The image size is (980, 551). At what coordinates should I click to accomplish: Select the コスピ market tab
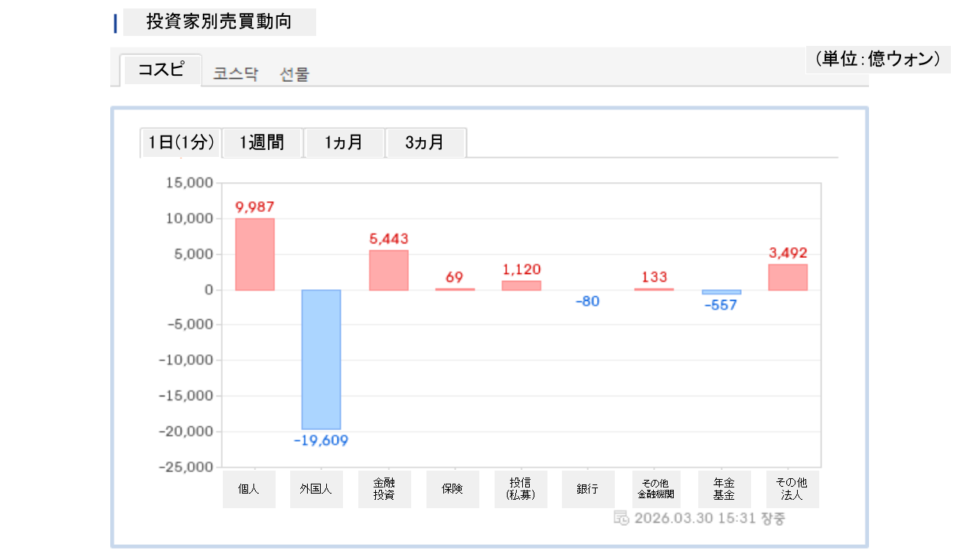point(161,70)
